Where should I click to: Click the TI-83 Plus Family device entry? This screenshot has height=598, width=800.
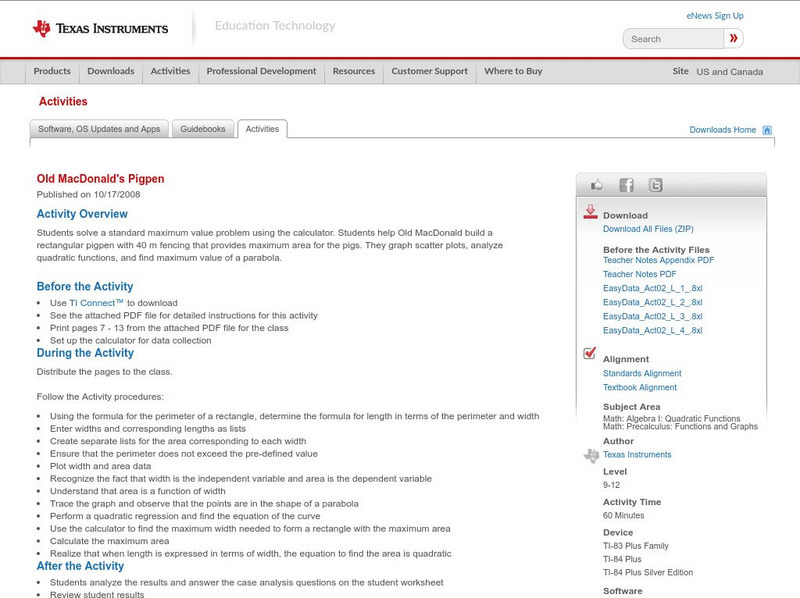pyautogui.click(x=636, y=546)
